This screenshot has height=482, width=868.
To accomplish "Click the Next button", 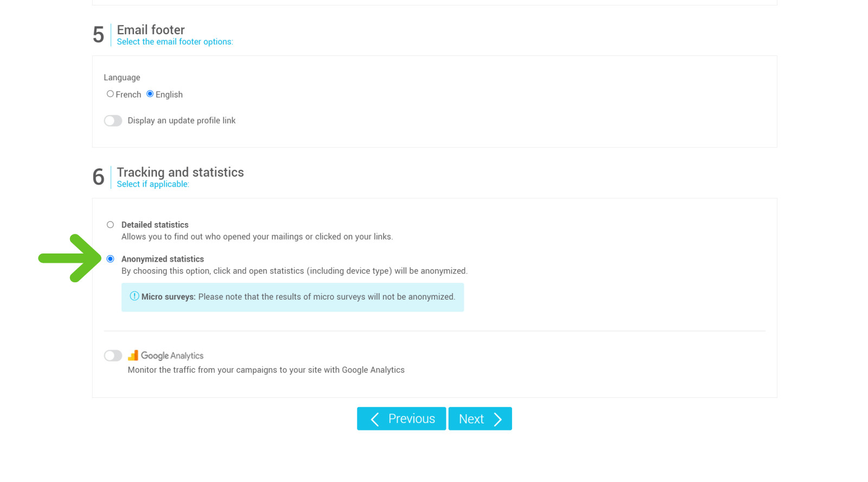I will [480, 418].
